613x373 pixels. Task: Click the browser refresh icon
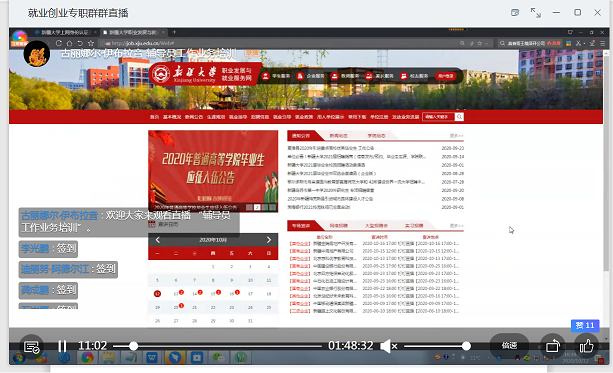pyautogui.click(x=59, y=43)
